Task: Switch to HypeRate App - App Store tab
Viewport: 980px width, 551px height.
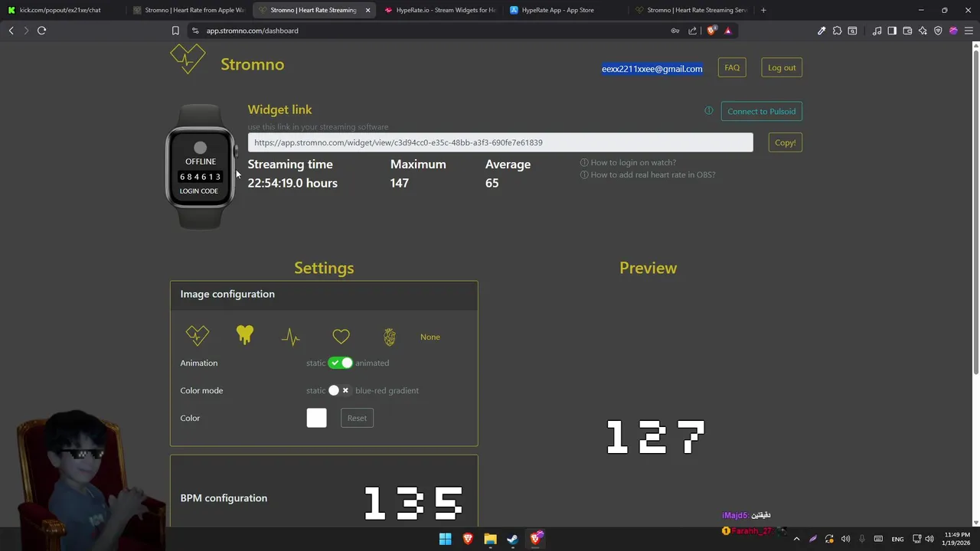Action: (566, 10)
